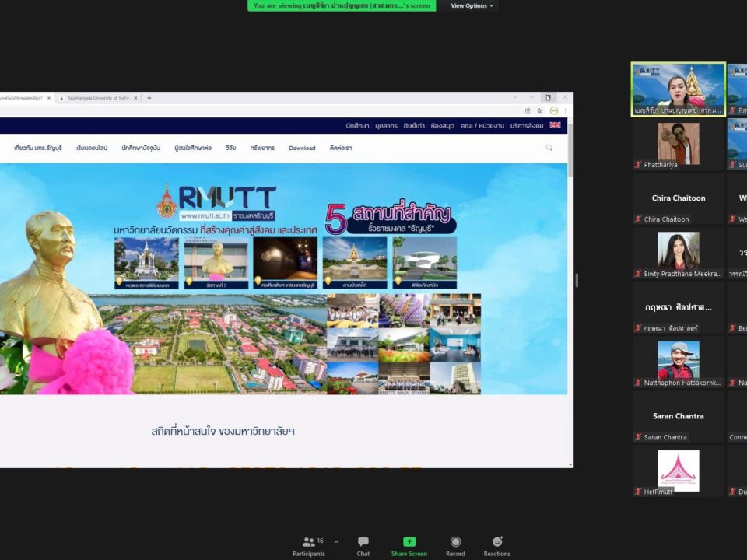Click Natthaphon Hatsakornk's profile photo

coord(679,362)
